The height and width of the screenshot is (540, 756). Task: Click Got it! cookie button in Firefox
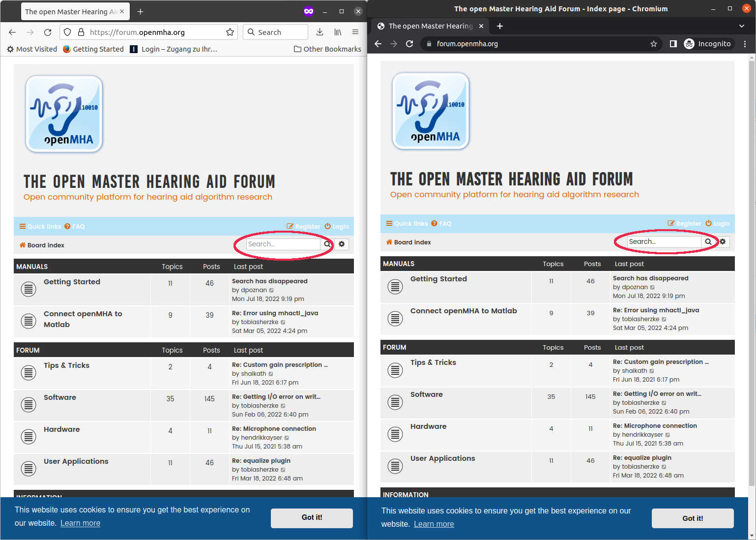pos(312,517)
